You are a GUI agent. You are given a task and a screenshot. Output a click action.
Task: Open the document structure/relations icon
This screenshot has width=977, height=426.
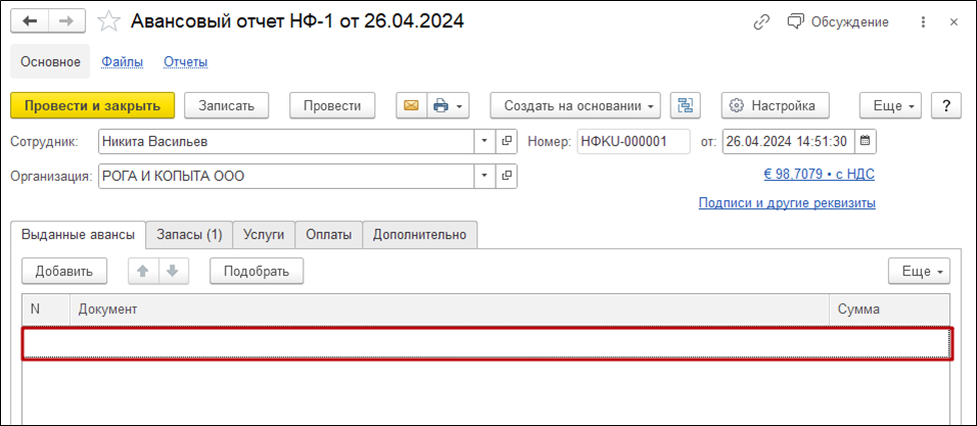pyautogui.click(x=686, y=105)
